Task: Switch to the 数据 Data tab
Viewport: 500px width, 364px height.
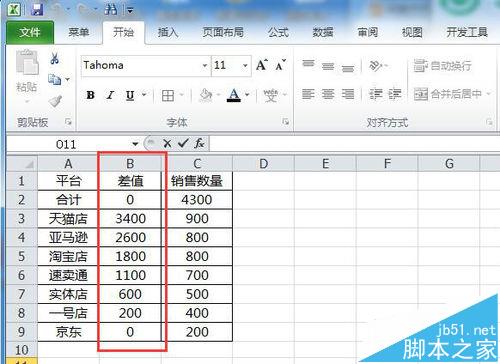Action: point(323,32)
